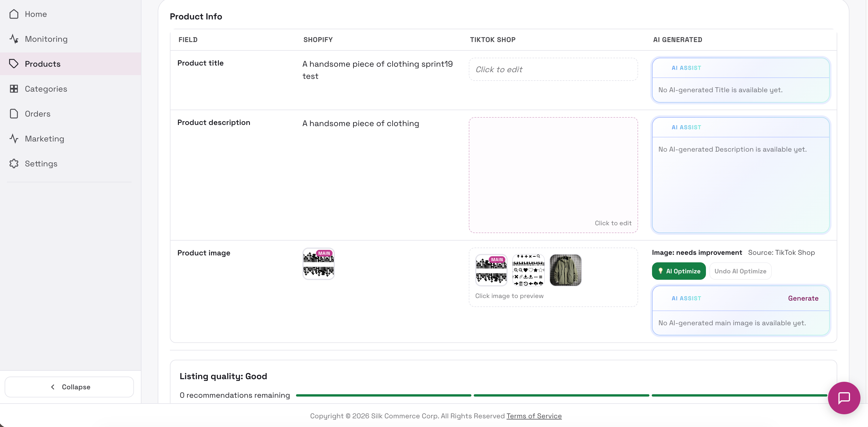Navigate to Marketing
The image size is (868, 427).
70,139
